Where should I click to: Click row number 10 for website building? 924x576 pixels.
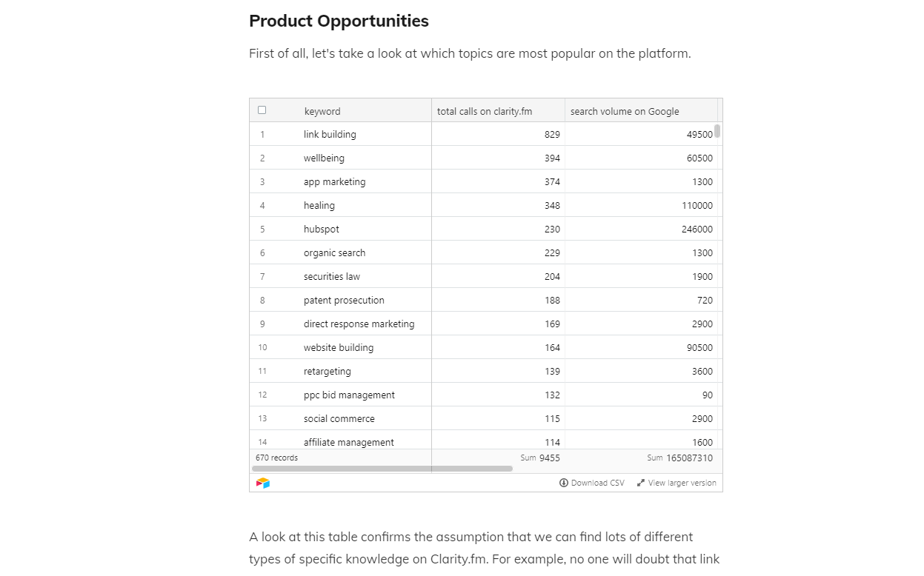point(262,347)
